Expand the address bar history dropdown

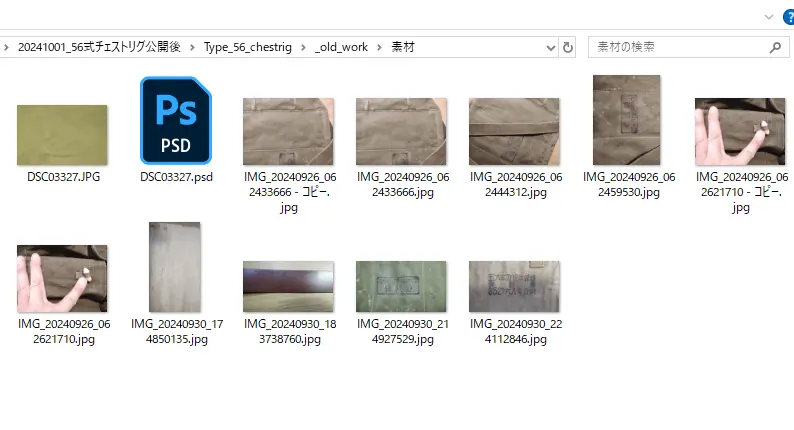pos(551,47)
